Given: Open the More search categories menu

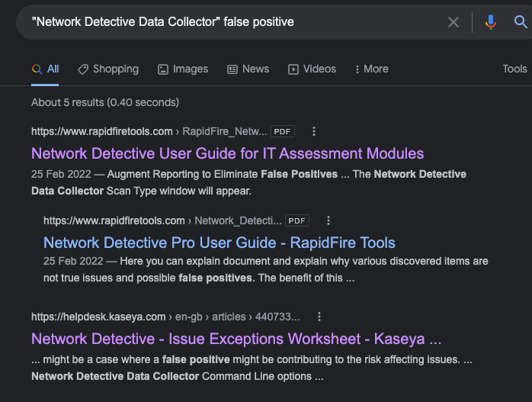Looking at the screenshot, I should (371, 69).
